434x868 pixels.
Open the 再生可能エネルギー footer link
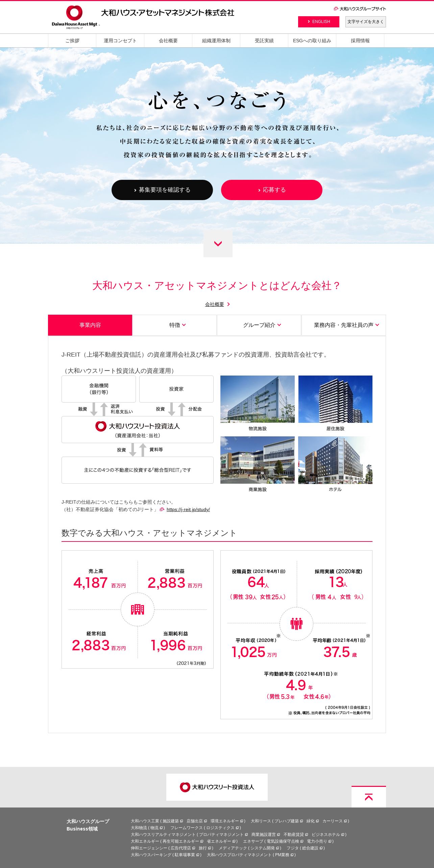point(183,841)
